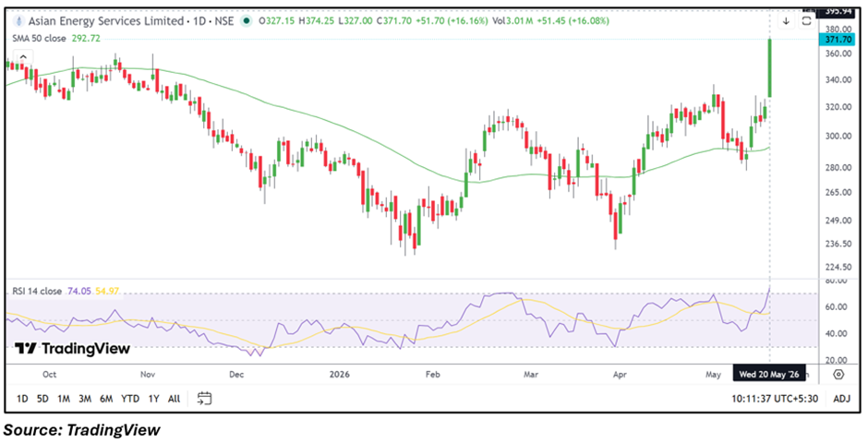
Task: Click the down arrow icon at top right
Action: click(x=786, y=21)
